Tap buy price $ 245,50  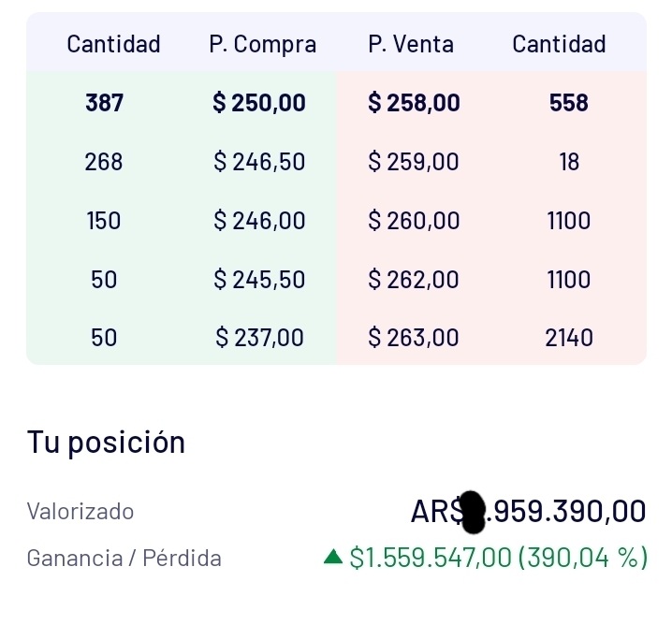click(259, 280)
